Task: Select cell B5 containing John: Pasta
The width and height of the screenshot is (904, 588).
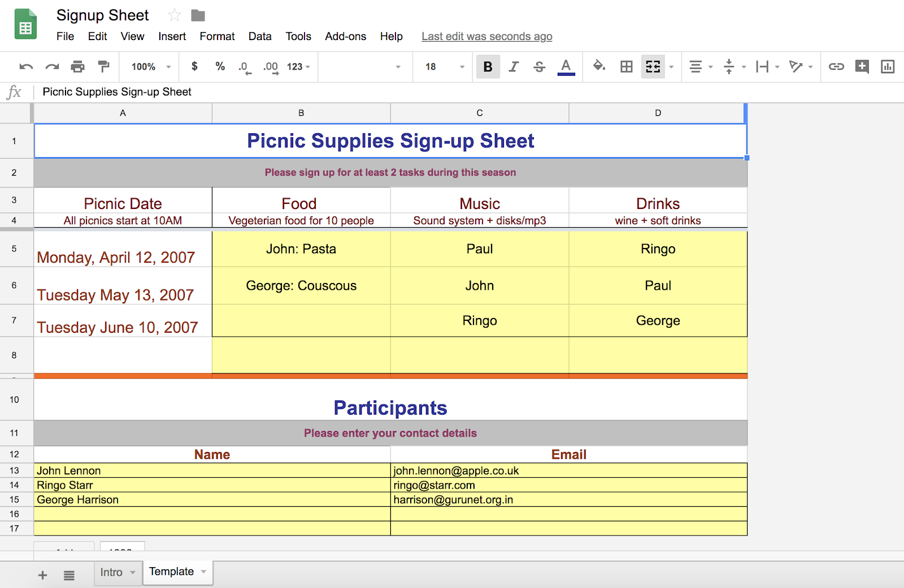Action: (301, 249)
